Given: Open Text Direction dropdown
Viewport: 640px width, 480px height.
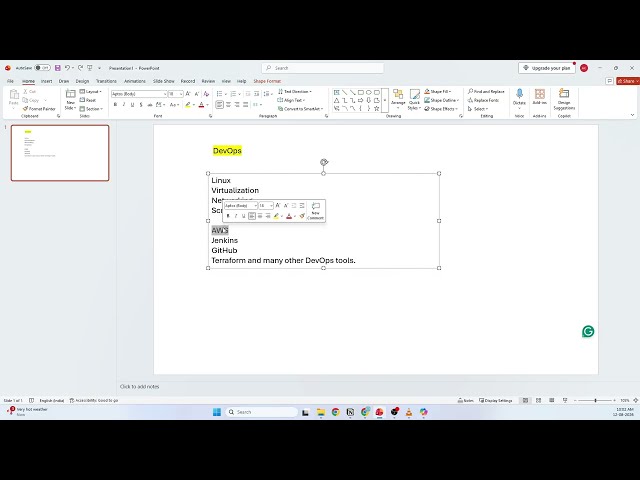Looking at the screenshot, I should [x=295, y=91].
